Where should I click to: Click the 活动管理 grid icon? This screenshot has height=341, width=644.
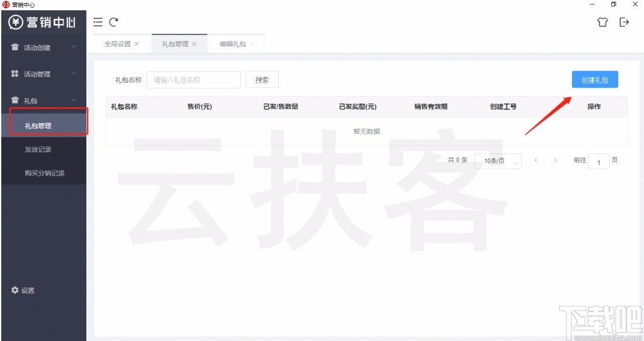[15, 74]
